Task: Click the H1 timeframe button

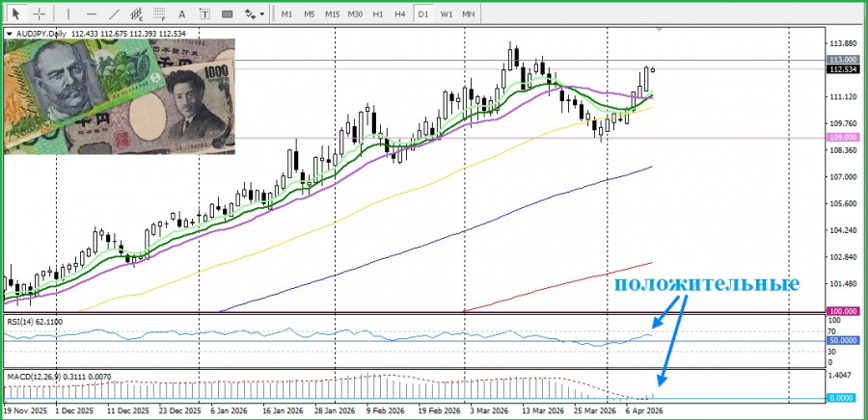Action: point(378,14)
